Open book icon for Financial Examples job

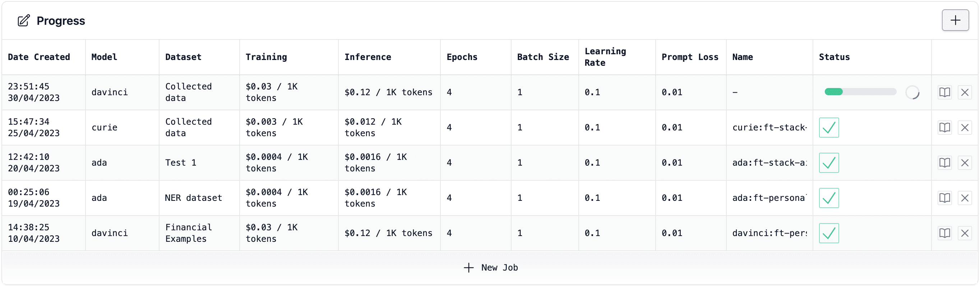(944, 233)
